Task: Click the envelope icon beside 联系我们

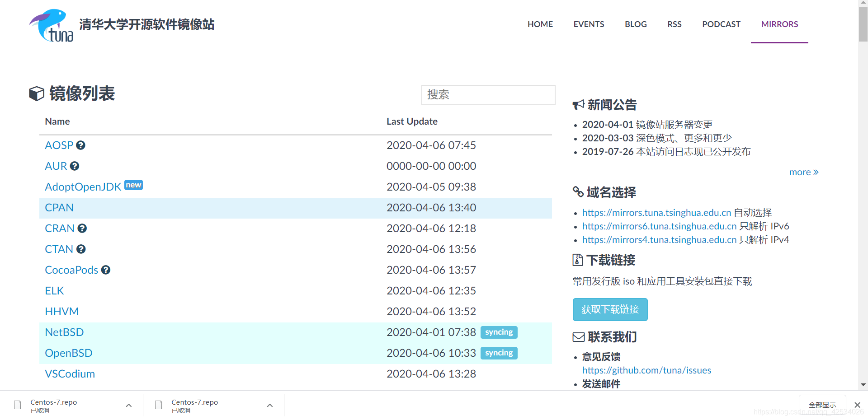Action: (x=579, y=337)
